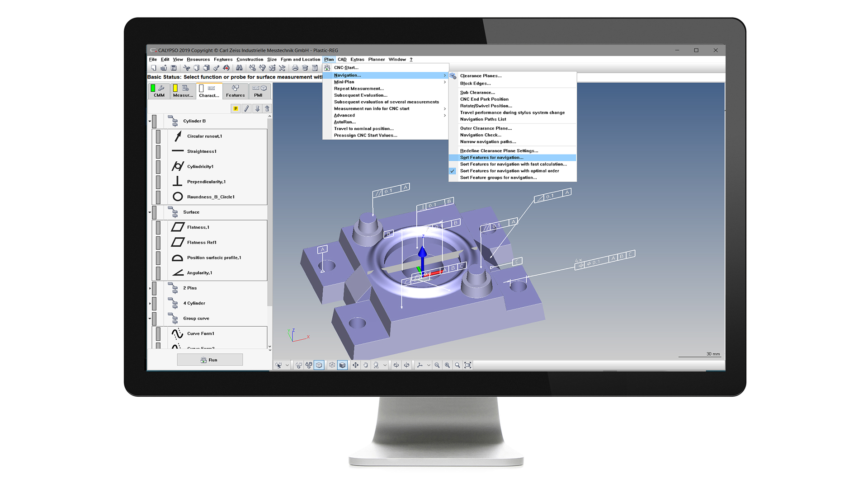Click the characteristics list scrollbar thumb

tap(269, 212)
